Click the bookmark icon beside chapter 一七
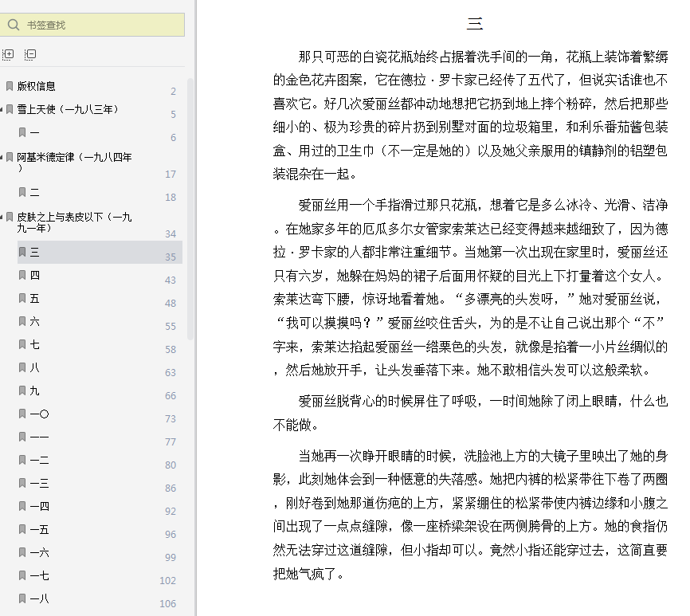Viewport: 690px width, 616px height. coord(22,575)
